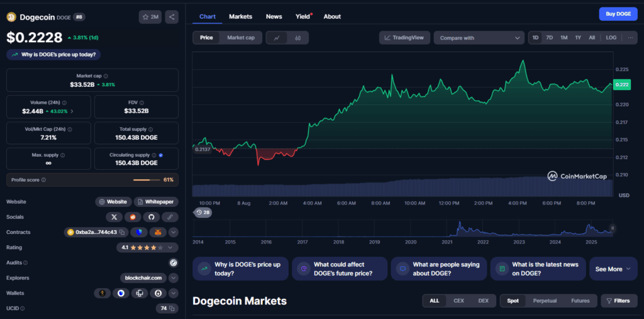Click the Max. supply info icon

click(x=62, y=155)
